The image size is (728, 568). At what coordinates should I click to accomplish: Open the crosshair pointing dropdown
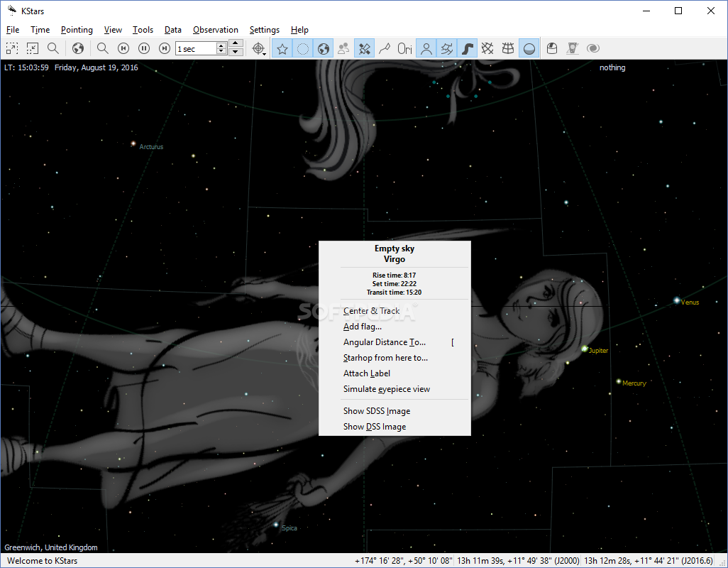[x=258, y=48]
